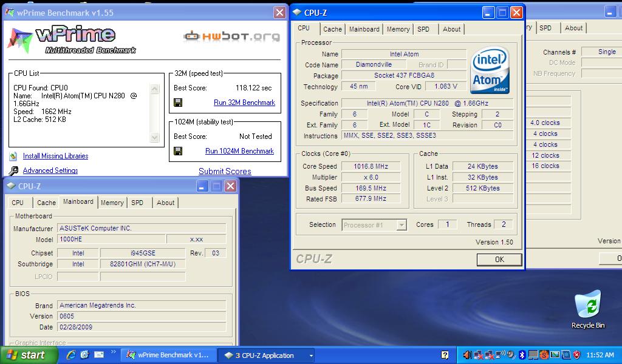The width and height of the screenshot is (622, 364).
Task: Click Run 32M Benchmark link
Action: click(244, 103)
